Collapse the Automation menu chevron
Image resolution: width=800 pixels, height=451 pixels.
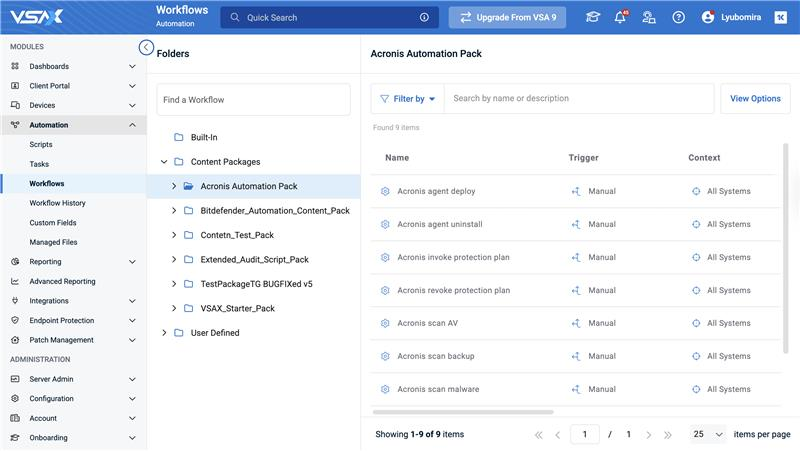(x=132, y=125)
